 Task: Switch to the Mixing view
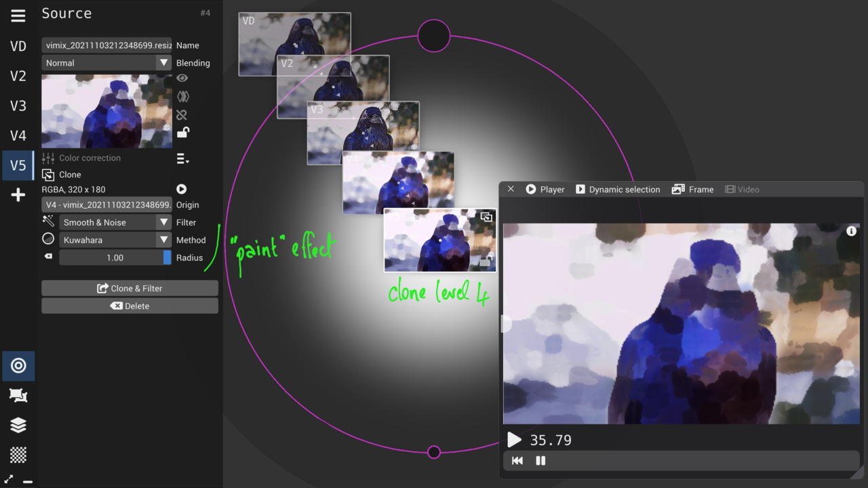[x=18, y=366]
